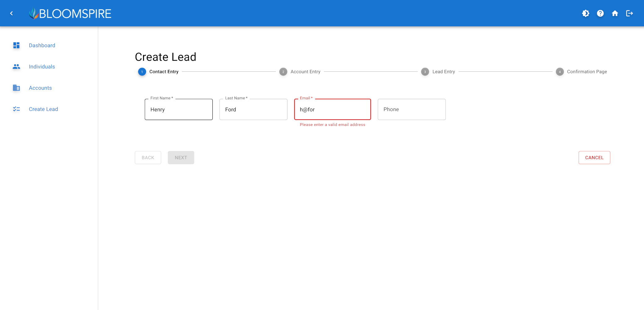Open Create Lead in sidebar
644x310 pixels.
pyautogui.click(x=43, y=109)
